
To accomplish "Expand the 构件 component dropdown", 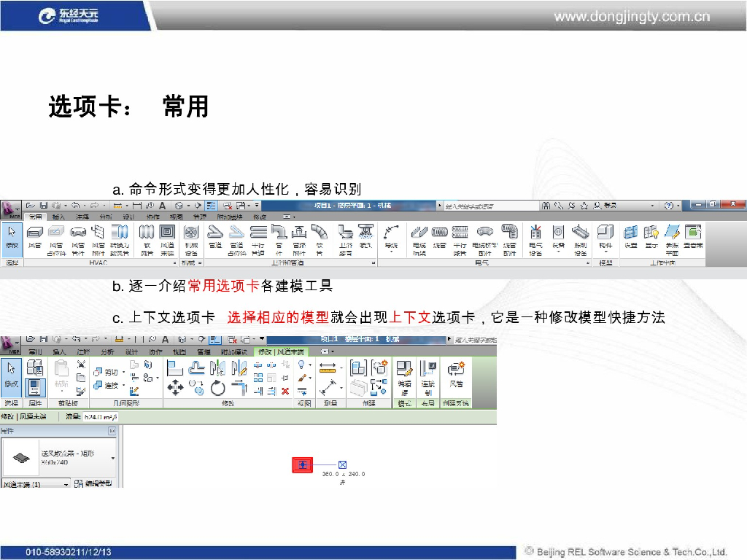I will click(605, 253).
